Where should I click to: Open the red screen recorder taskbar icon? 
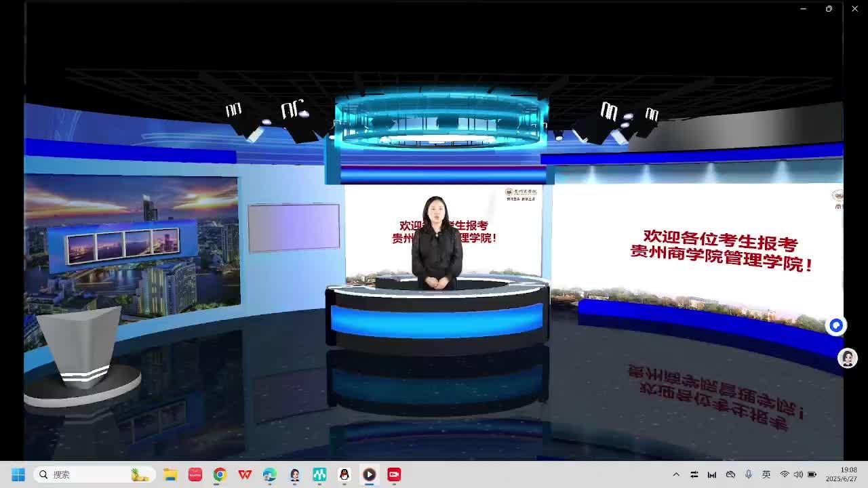pos(394,474)
